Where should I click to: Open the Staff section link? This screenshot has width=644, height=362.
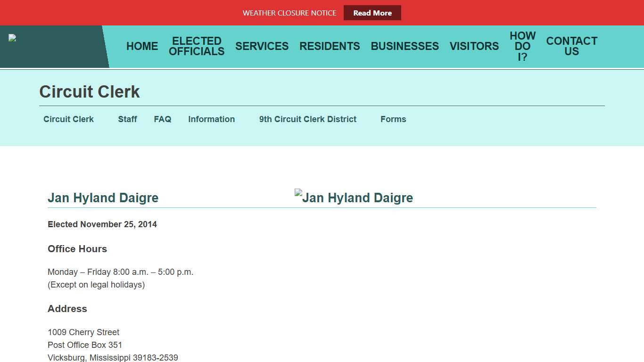(x=127, y=119)
